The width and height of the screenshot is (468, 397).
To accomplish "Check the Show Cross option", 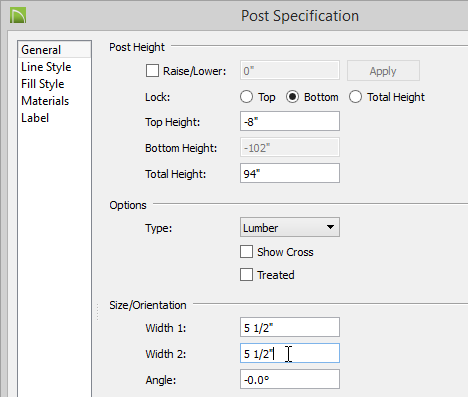I will coord(246,252).
